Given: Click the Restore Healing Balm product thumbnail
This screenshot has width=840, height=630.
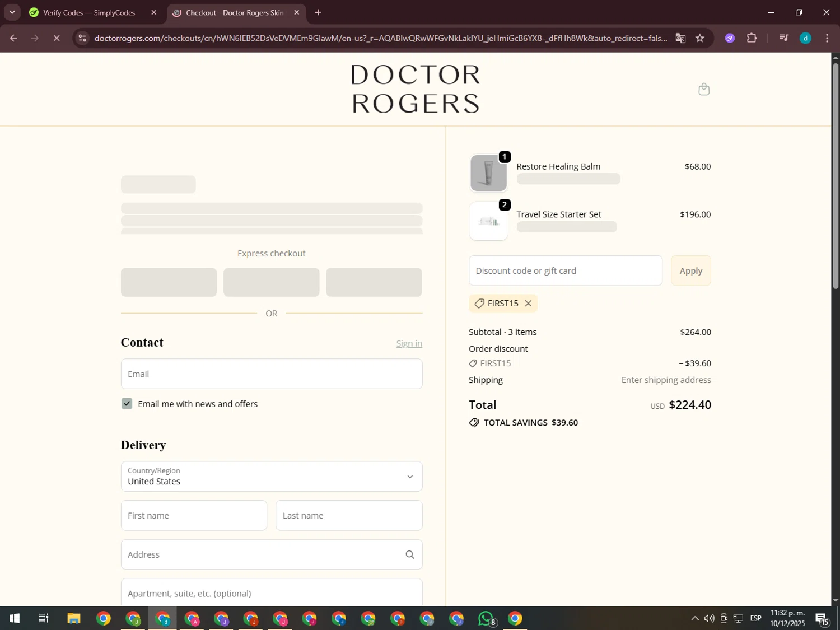Looking at the screenshot, I should [488, 173].
